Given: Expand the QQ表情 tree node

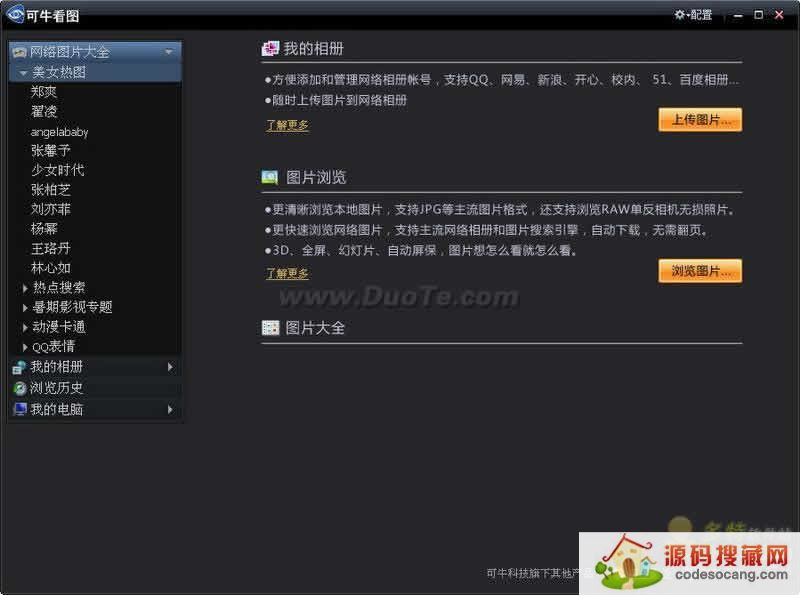Looking at the screenshot, I should 24,347.
